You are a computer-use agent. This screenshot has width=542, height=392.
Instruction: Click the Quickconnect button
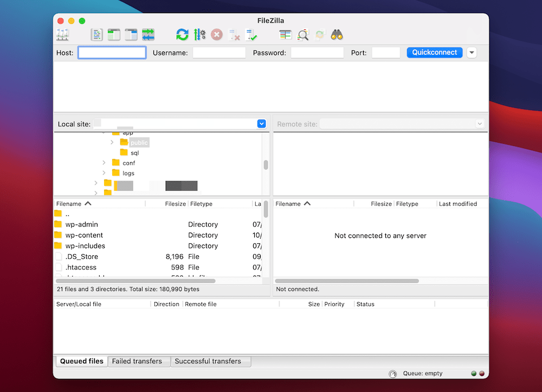[435, 53]
